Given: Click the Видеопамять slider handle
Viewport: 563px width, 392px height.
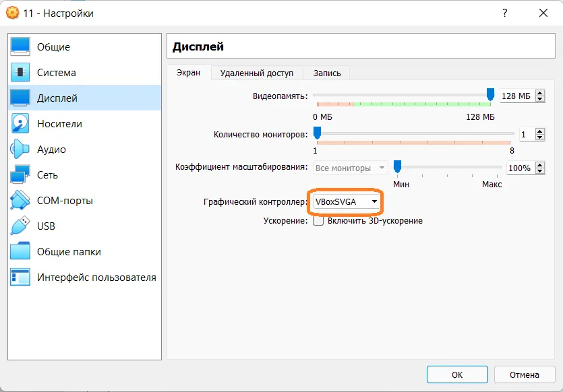Looking at the screenshot, I should tap(490, 95).
